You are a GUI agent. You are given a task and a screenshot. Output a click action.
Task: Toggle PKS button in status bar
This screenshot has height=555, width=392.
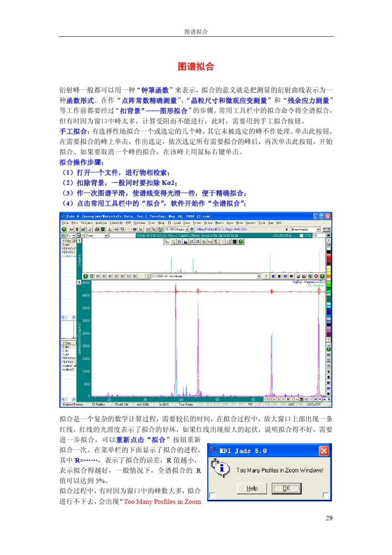[x=209, y=404]
